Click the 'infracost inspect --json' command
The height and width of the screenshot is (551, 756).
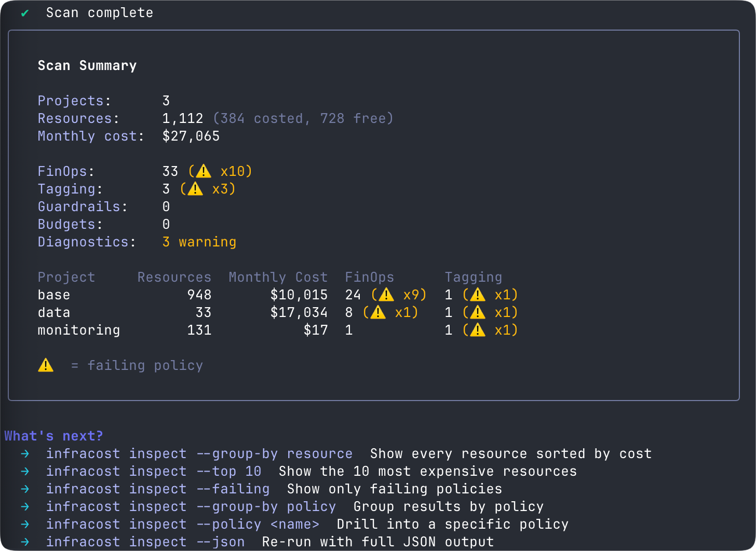(x=145, y=542)
